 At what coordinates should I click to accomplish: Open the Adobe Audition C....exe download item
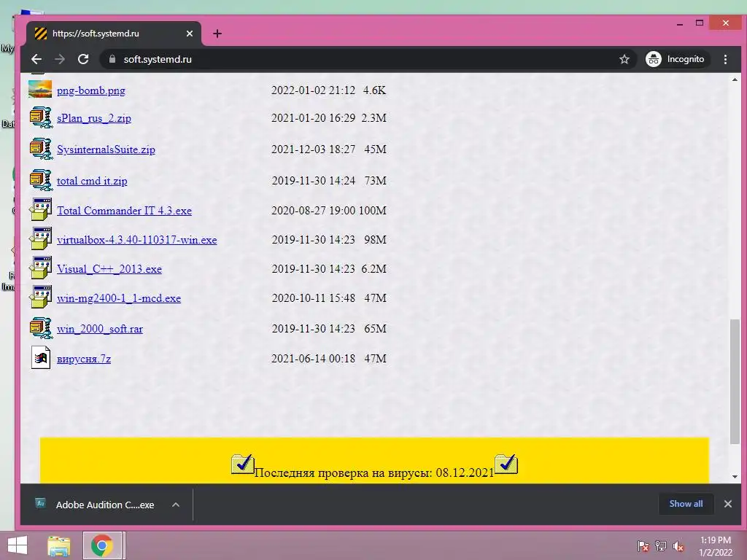click(96, 505)
